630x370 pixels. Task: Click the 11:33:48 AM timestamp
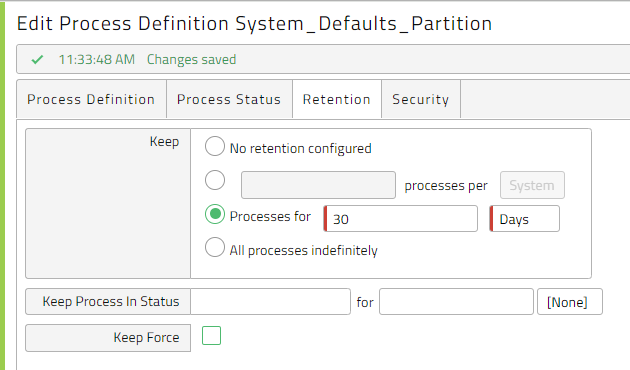[97, 59]
